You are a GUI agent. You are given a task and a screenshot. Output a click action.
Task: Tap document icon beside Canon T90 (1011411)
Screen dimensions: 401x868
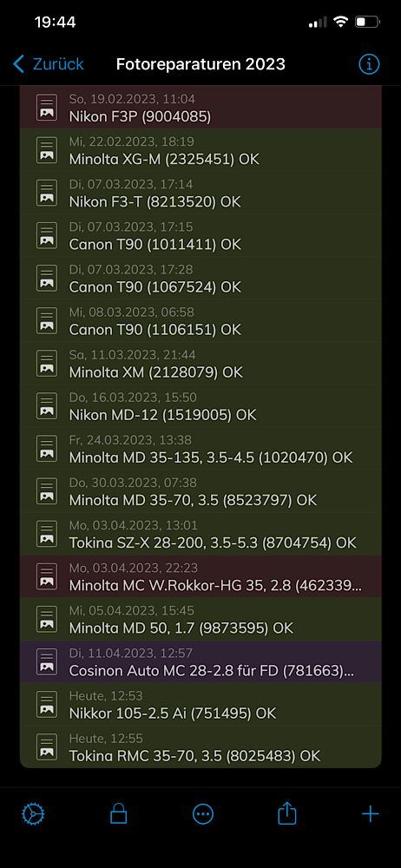tap(47, 235)
